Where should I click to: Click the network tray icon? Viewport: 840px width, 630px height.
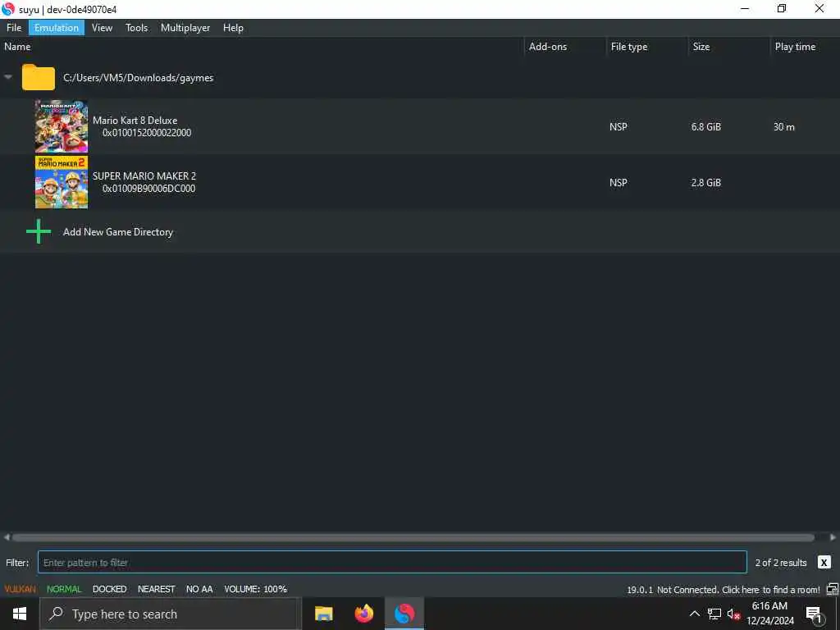(x=714, y=614)
